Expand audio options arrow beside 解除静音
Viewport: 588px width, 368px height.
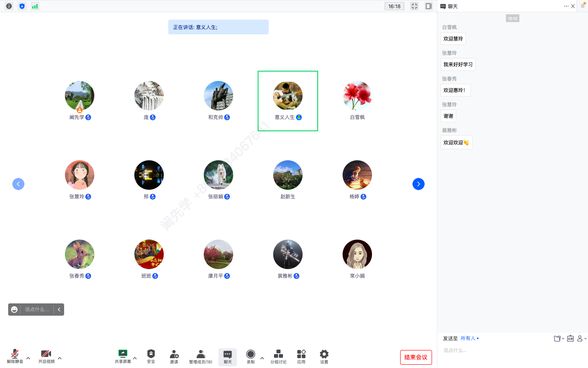click(x=28, y=358)
